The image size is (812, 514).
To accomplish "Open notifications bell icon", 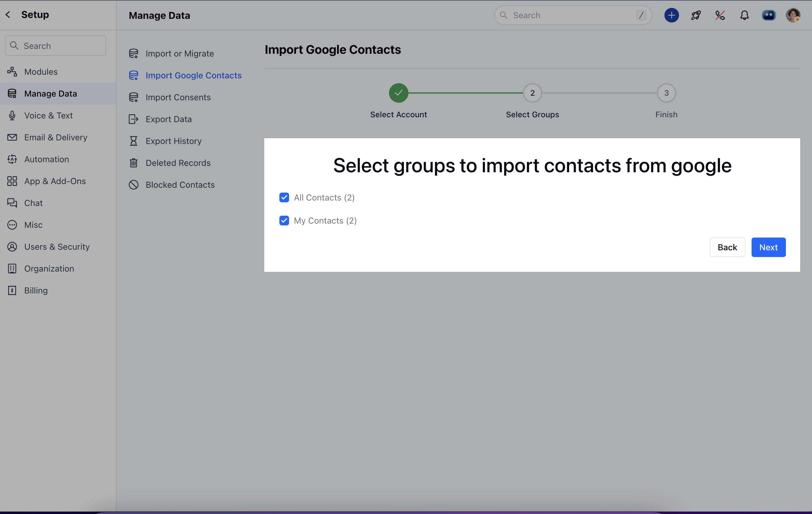I will 744,15.
